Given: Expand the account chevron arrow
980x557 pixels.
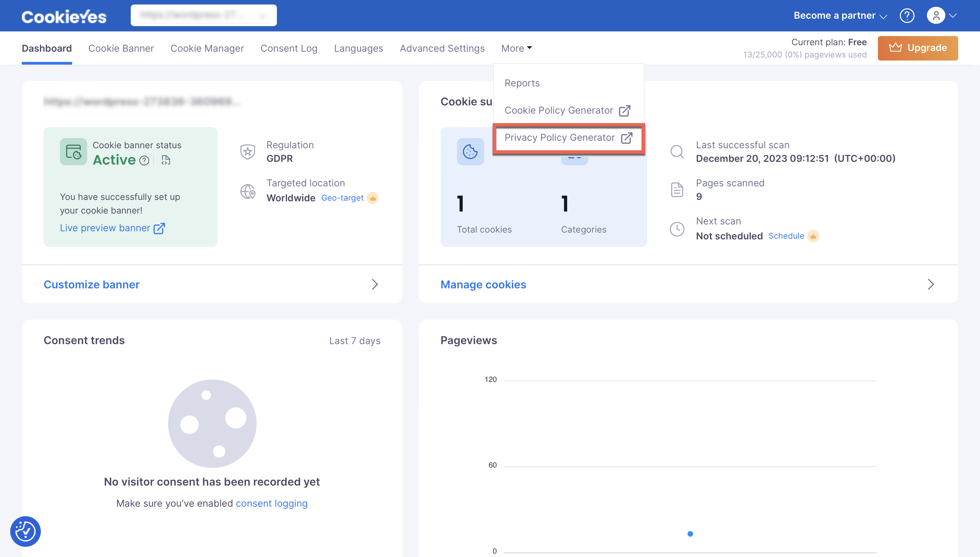Looking at the screenshot, I should click(953, 16).
